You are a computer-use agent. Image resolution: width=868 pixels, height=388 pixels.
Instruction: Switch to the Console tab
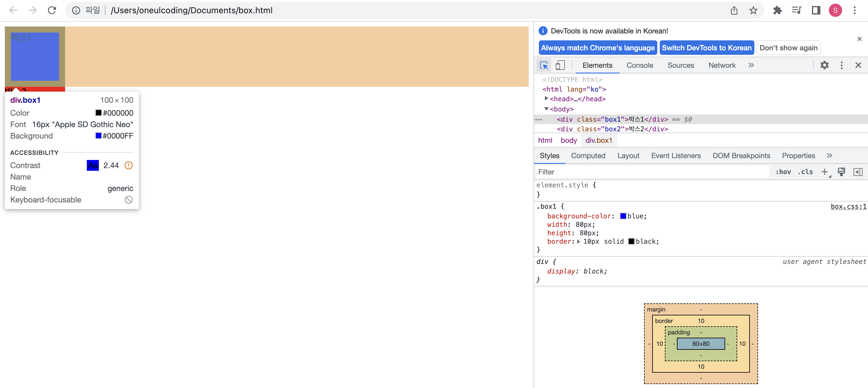point(639,65)
